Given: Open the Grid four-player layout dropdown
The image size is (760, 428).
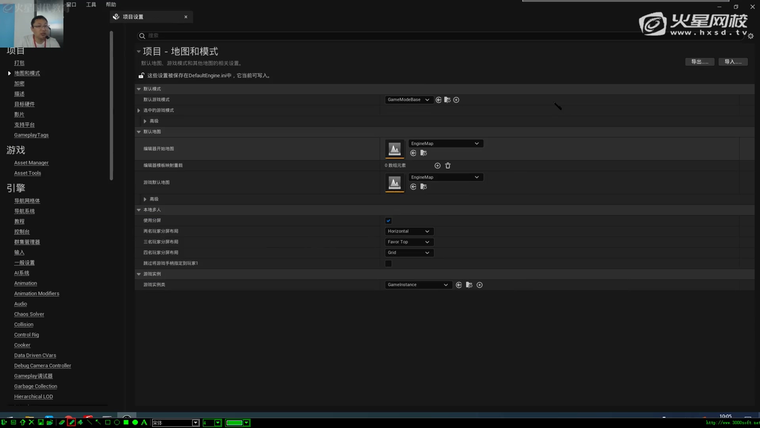Looking at the screenshot, I should [x=409, y=253].
